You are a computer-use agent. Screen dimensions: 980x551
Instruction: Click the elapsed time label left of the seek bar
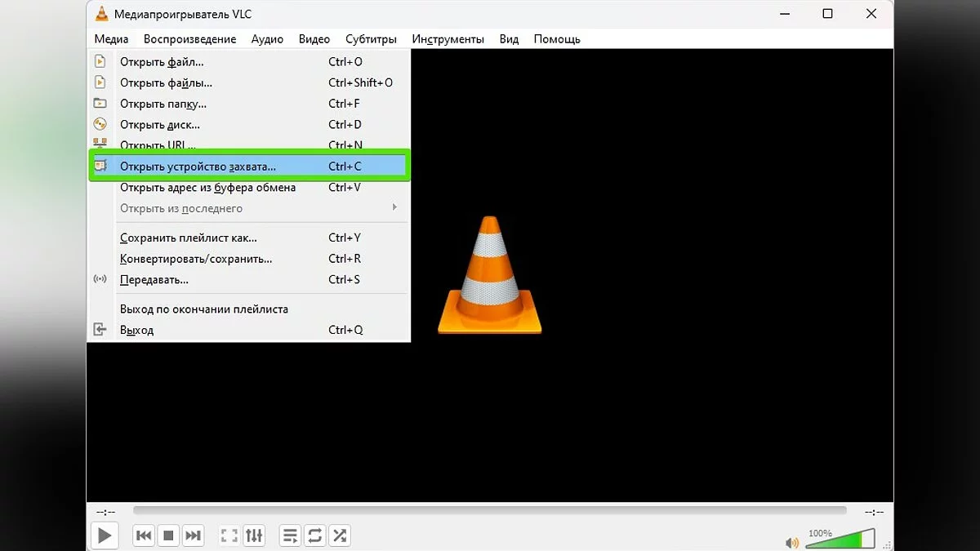(x=105, y=512)
